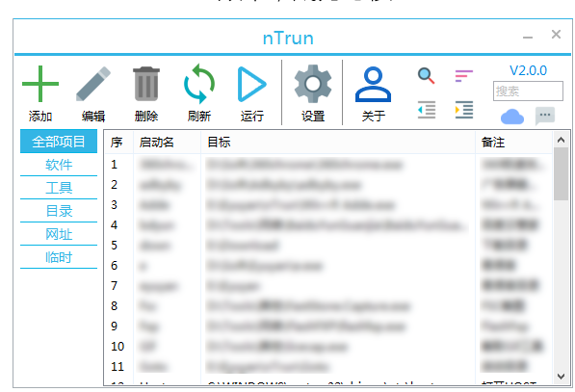Select list row number 1
The height and width of the screenshot is (392, 575).
328,165
